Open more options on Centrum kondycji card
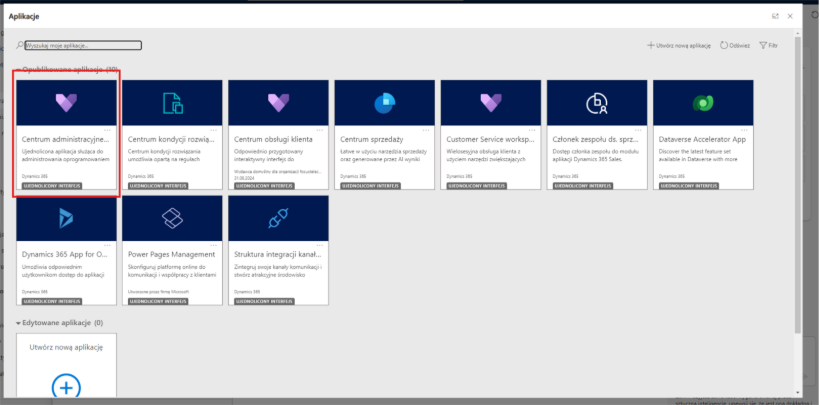Viewport: 820px width, 405px height. click(214, 130)
